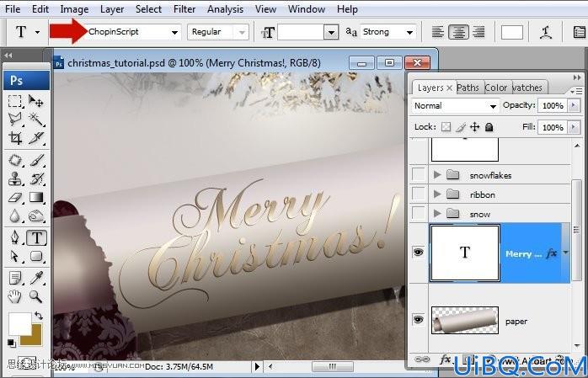Switch to the Color tab
The width and height of the screenshot is (588, 378).
coord(495,88)
